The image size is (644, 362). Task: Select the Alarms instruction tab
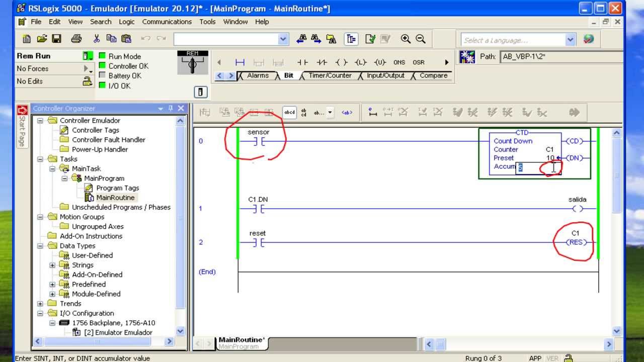[x=258, y=75]
